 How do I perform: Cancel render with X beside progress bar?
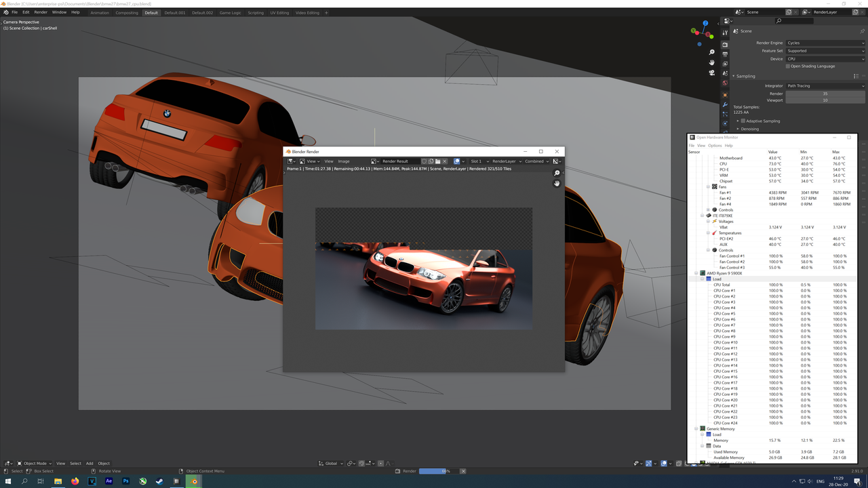[464, 471]
